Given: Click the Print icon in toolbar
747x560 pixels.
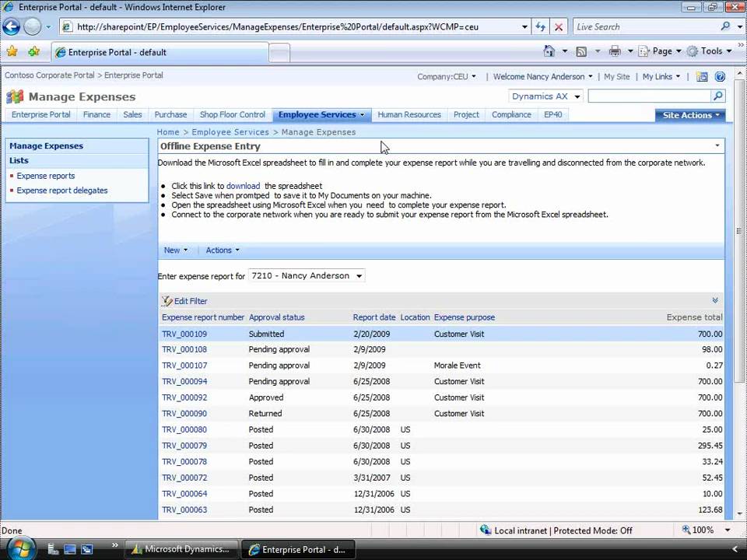Looking at the screenshot, I should click(x=615, y=51).
